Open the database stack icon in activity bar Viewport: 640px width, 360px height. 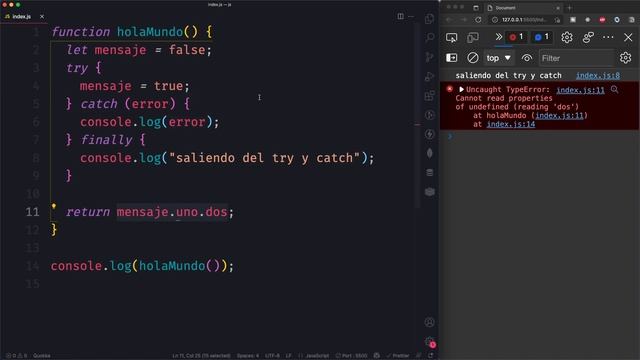(429, 172)
